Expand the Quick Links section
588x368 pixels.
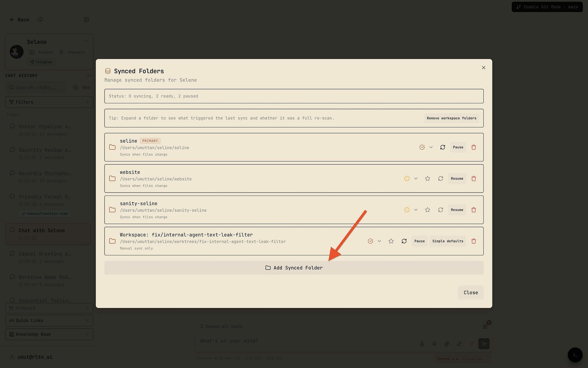[49, 320]
